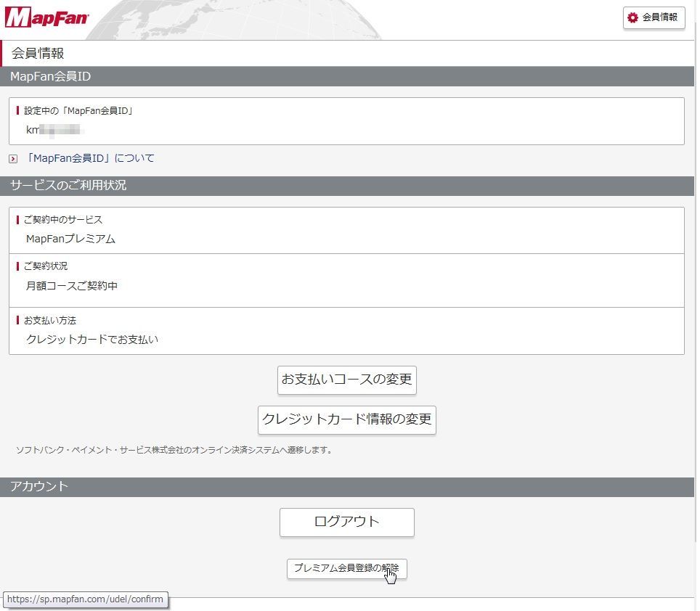
Task: Click the ソフトバンク・ペイメント・サービス note text
Action: 175,450
